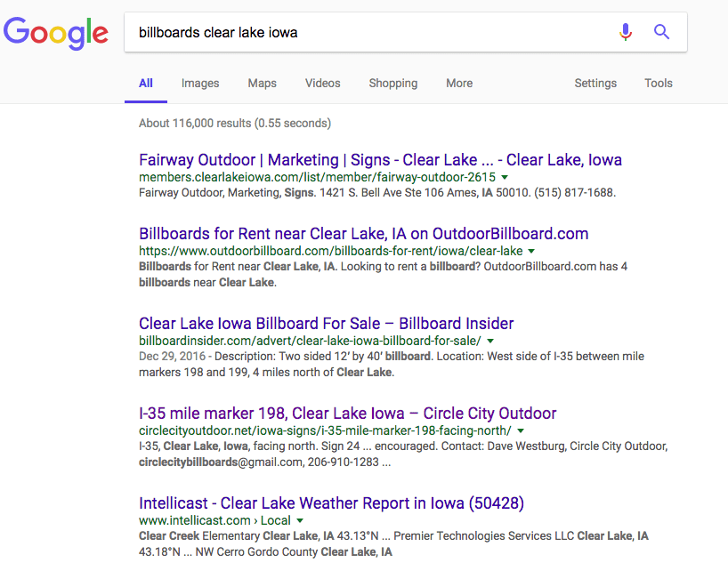Viewport: 728px width, 579px height.
Task: Click the blue magnifying glass search button
Action: click(x=661, y=32)
